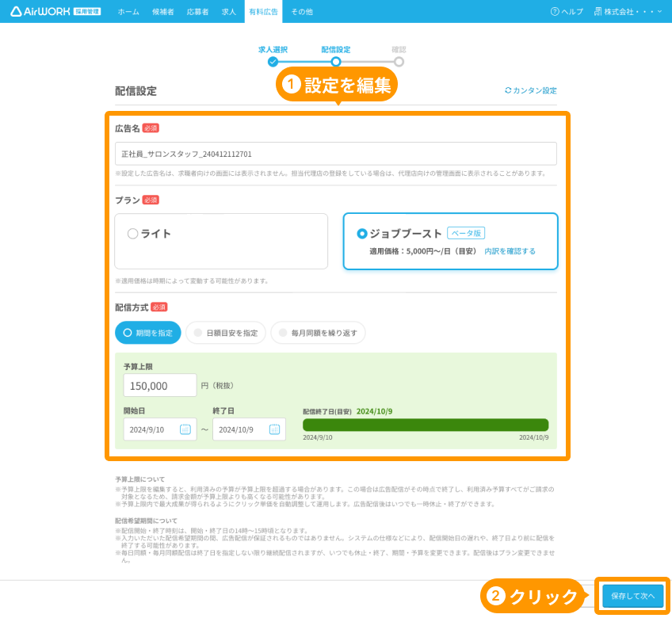Click the 終了日 2024/10/9 field

(249, 429)
